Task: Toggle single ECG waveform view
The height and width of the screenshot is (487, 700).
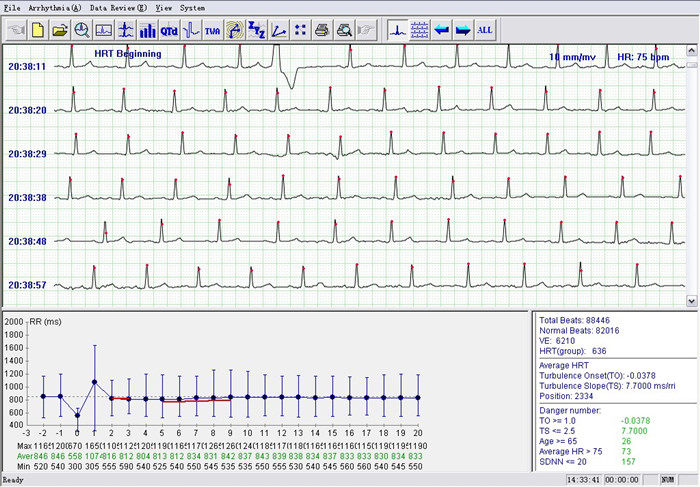Action: click(397, 30)
